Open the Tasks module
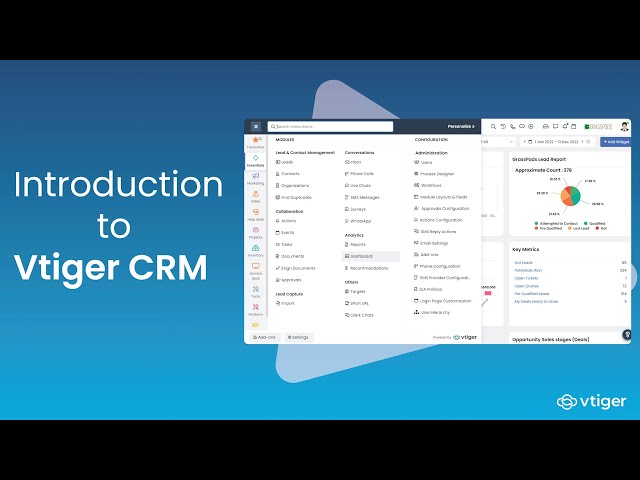 [x=284, y=244]
